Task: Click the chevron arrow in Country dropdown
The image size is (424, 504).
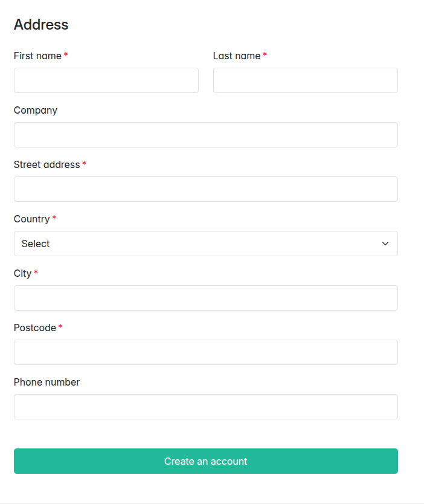Action: [385, 244]
